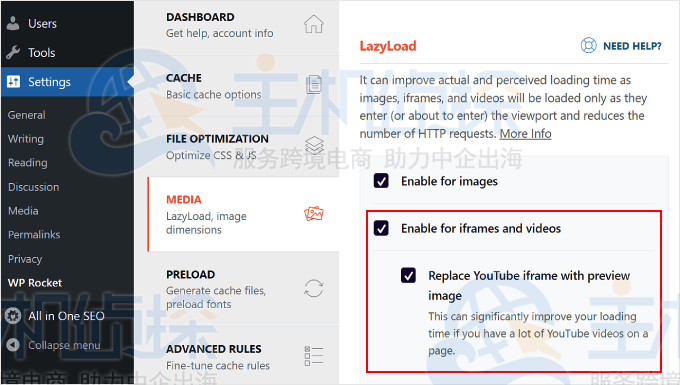Click the Advanced Rules checklist icon
The width and height of the screenshot is (680, 385).
coord(314,356)
